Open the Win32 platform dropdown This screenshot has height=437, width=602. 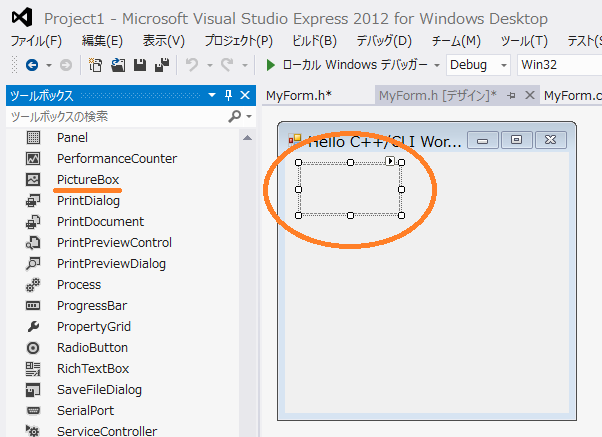pyautogui.click(x=560, y=65)
